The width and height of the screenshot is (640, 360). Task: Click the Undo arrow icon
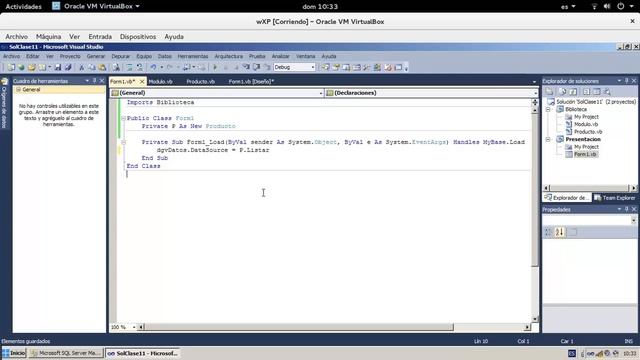[153, 67]
